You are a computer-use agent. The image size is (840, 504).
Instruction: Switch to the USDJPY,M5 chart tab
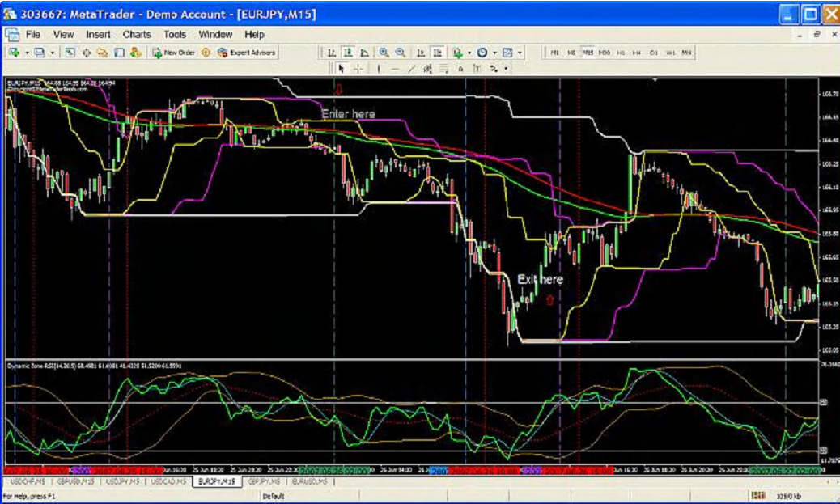pos(122,481)
